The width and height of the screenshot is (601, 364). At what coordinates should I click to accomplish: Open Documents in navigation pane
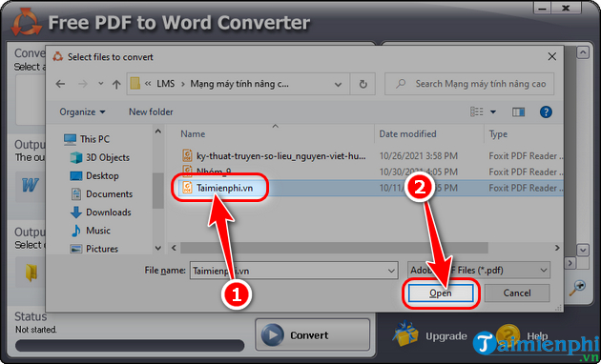coord(101,194)
